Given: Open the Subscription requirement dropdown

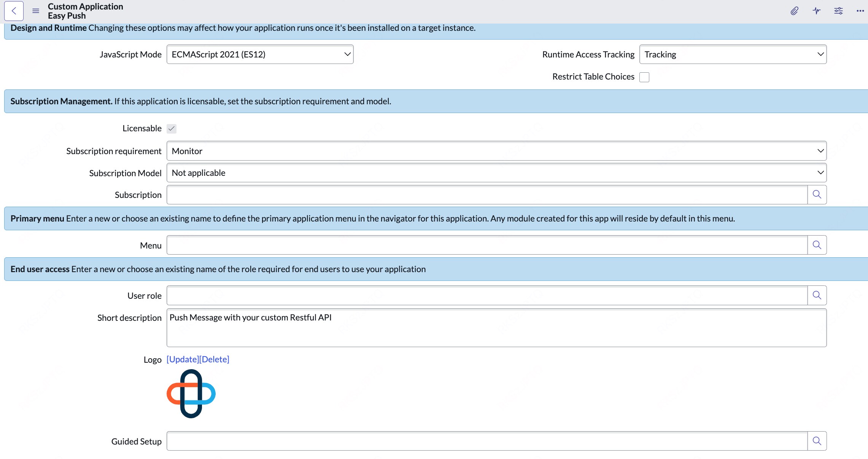Looking at the screenshot, I should click(496, 151).
